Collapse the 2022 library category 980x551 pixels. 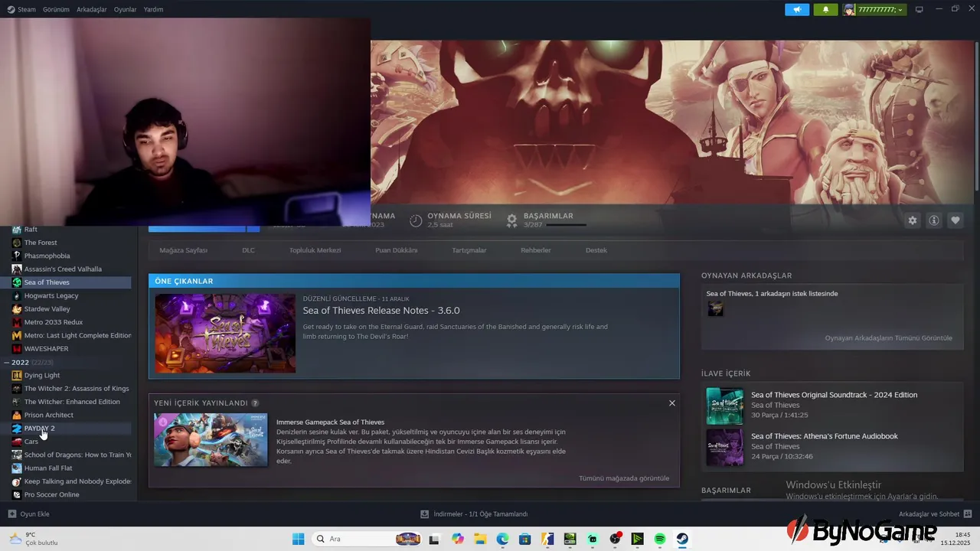coord(5,362)
